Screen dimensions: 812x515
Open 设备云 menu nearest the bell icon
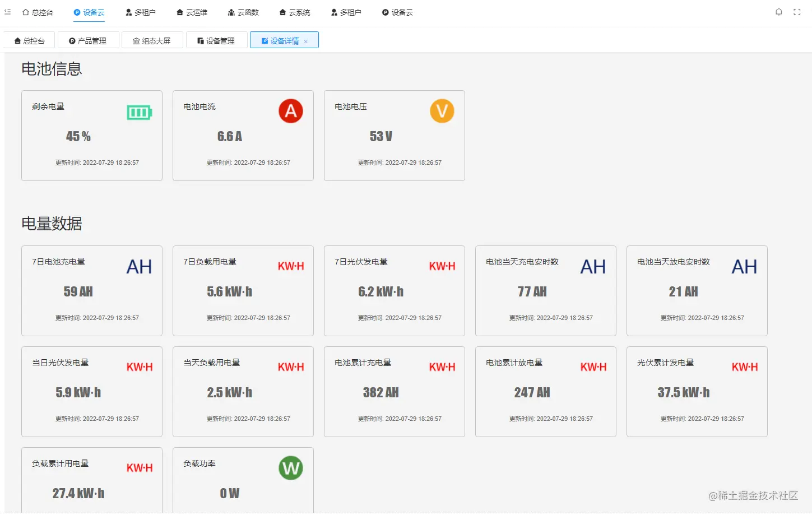click(x=397, y=12)
